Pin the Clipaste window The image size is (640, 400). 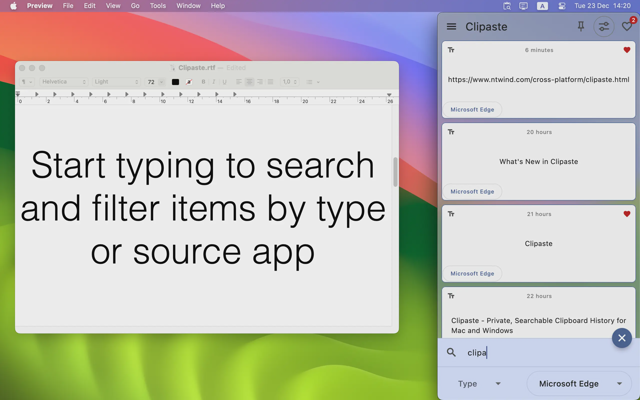tap(580, 27)
